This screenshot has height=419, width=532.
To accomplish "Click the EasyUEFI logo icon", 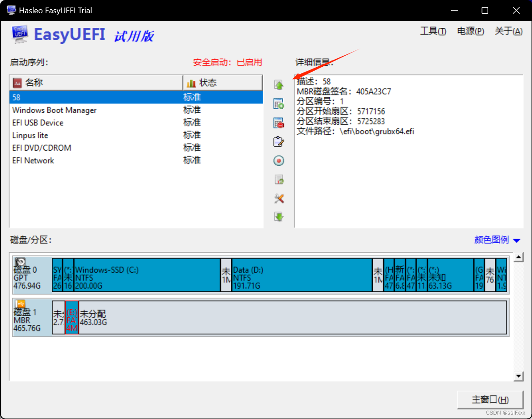I will (x=20, y=35).
